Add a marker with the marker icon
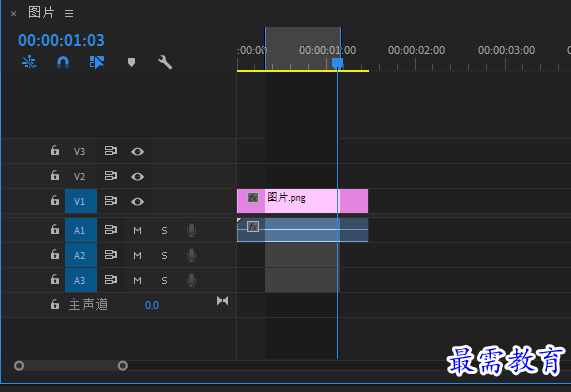Screen dimensions: 571x392 [x=131, y=62]
